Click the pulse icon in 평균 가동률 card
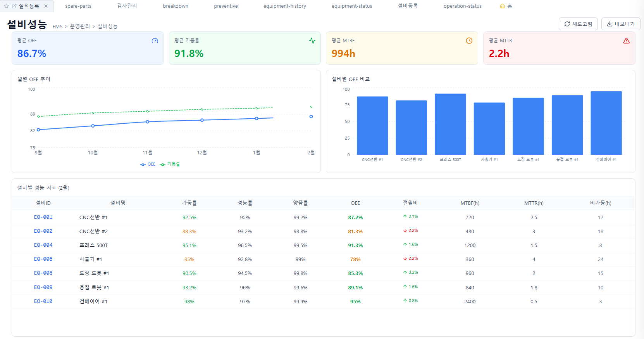Image resolution: width=644 pixels, height=339 pixels. 312,41
